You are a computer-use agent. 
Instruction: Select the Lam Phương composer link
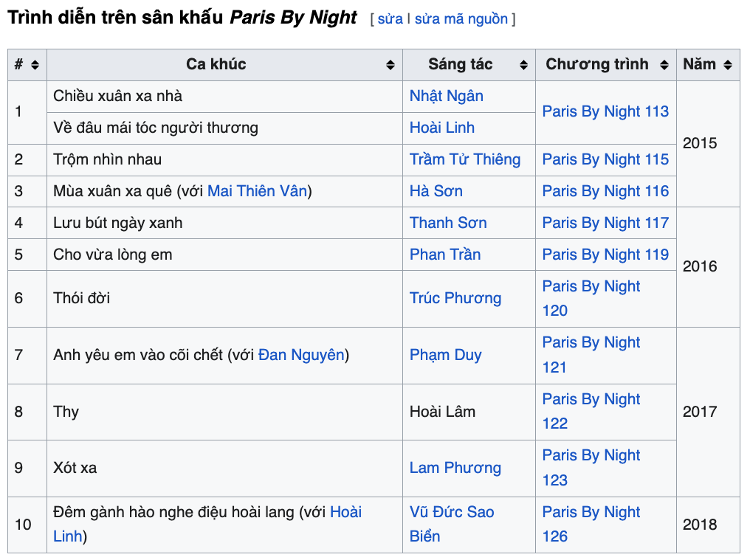(x=455, y=468)
